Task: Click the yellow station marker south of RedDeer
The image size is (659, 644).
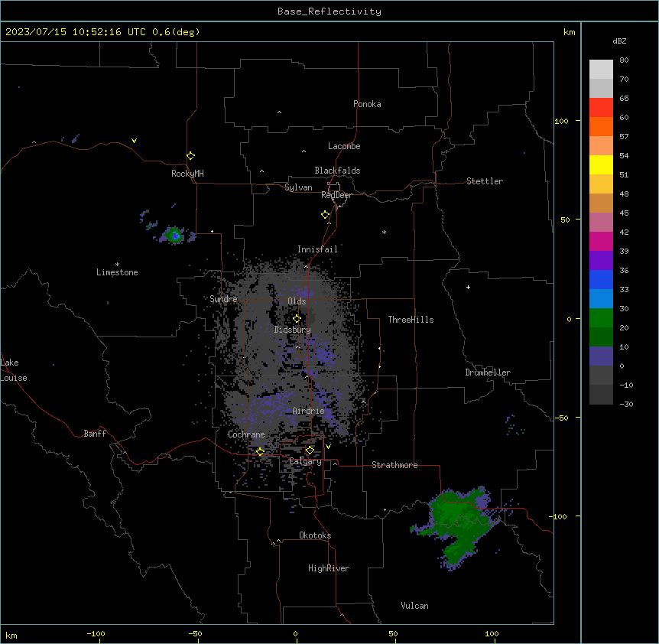Action: click(325, 214)
